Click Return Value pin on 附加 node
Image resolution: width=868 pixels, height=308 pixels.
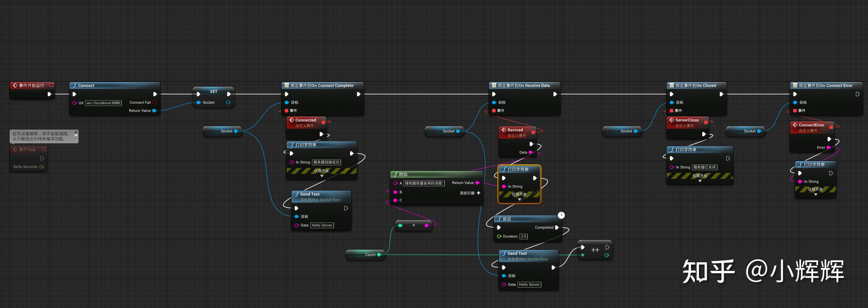(477, 183)
